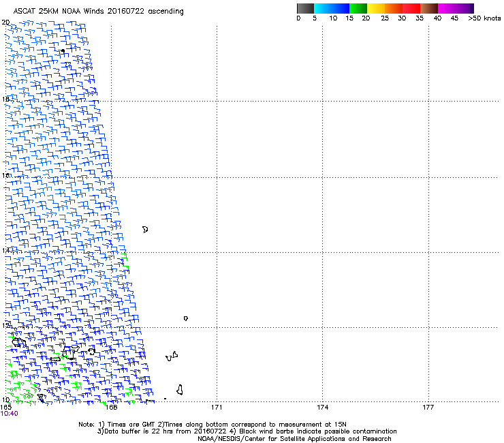Click the legend tick label '40'

coord(437,18)
